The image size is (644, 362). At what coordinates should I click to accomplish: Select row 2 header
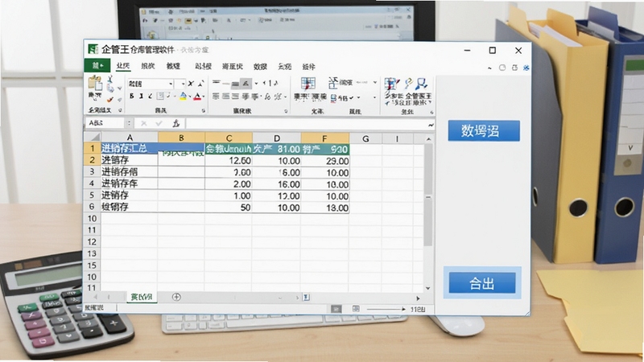point(93,160)
